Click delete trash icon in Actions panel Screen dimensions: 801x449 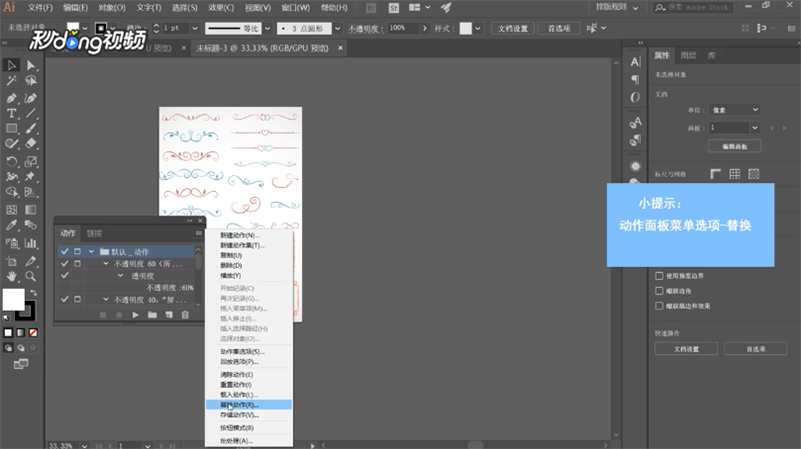point(185,315)
